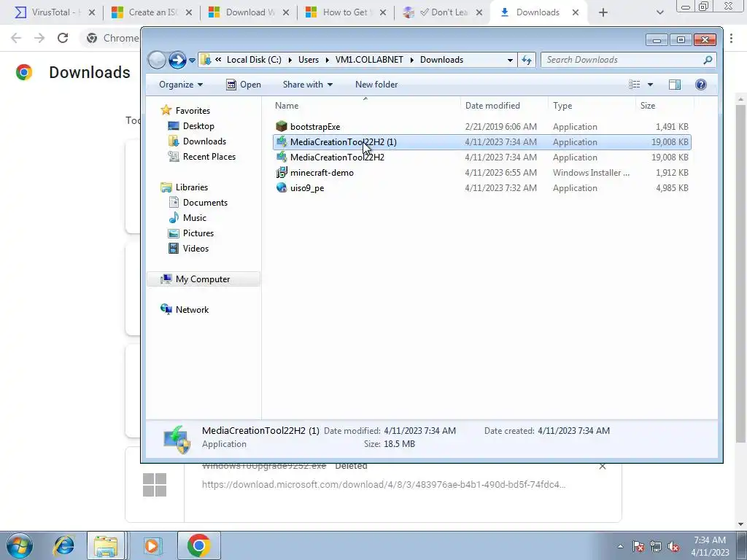Open Chrome tab search dropdown
The width and height of the screenshot is (747, 560).
(x=659, y=12)
